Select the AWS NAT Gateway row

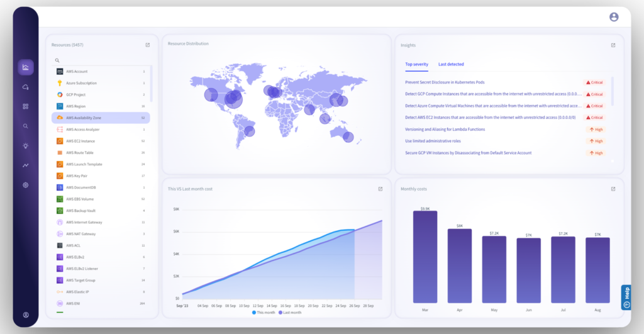pyautogui.click(x=101, y=234)
